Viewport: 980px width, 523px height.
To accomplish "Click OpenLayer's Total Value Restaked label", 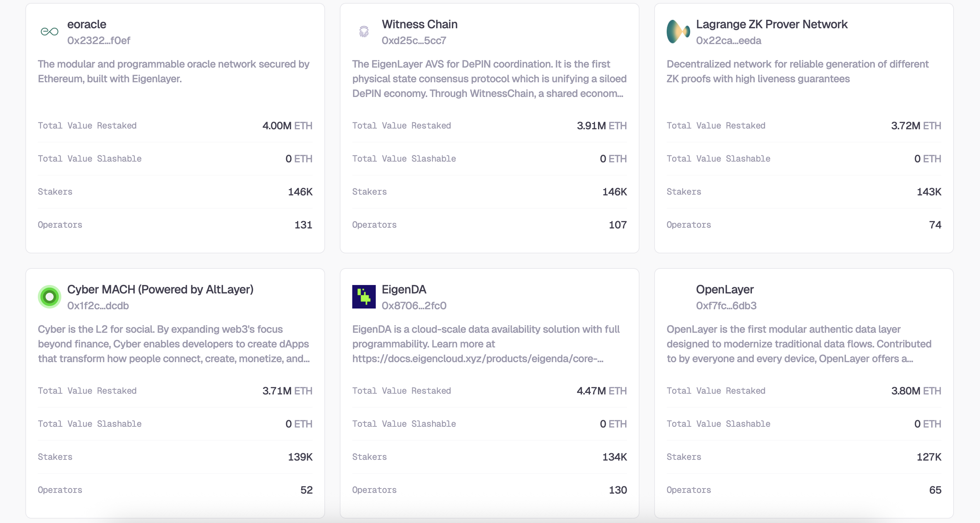I will click(716, 391).
